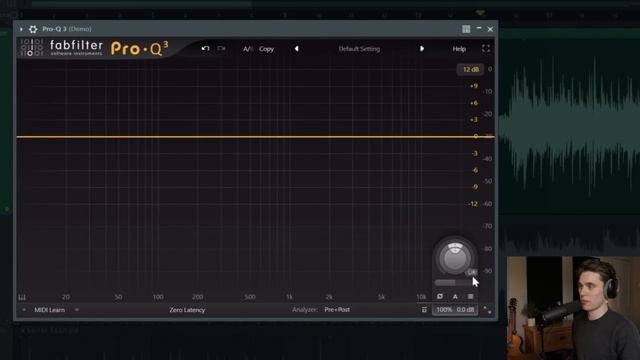Open the Default Setting preset menu
640x360 pixels.
[x=359, y=49]
